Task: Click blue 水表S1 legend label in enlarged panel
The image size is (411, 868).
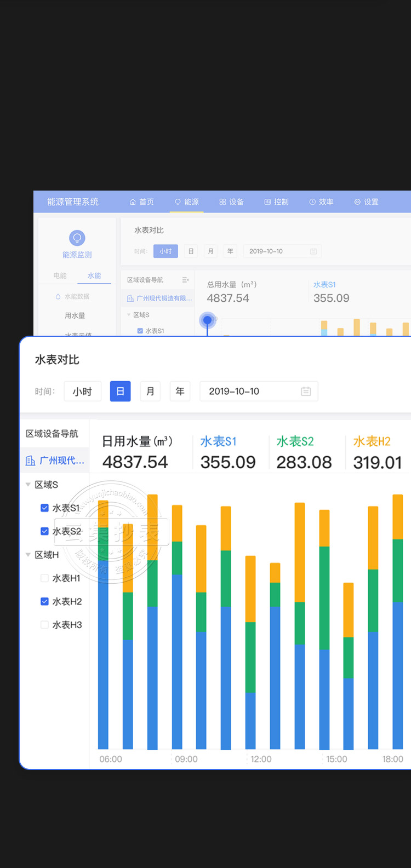Action: tap(218, 441)
